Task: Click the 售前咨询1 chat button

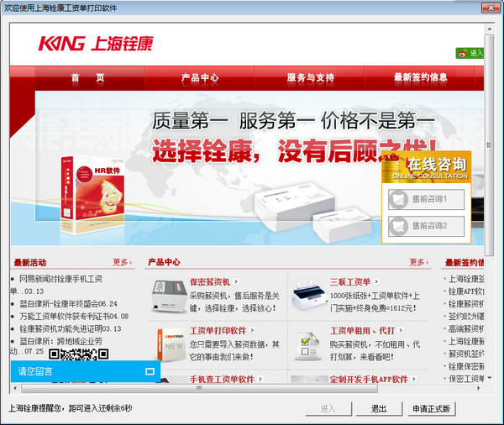Action: point(426,199)
